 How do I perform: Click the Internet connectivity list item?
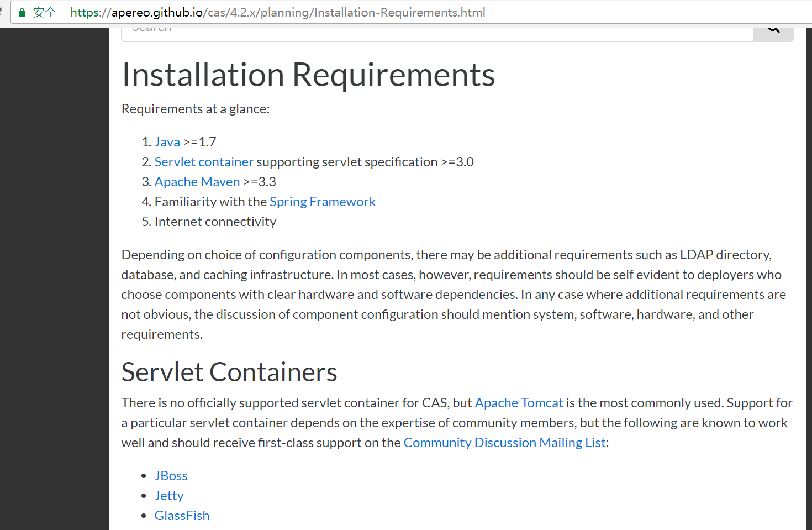pyautogui.click(x=215, y=222)
